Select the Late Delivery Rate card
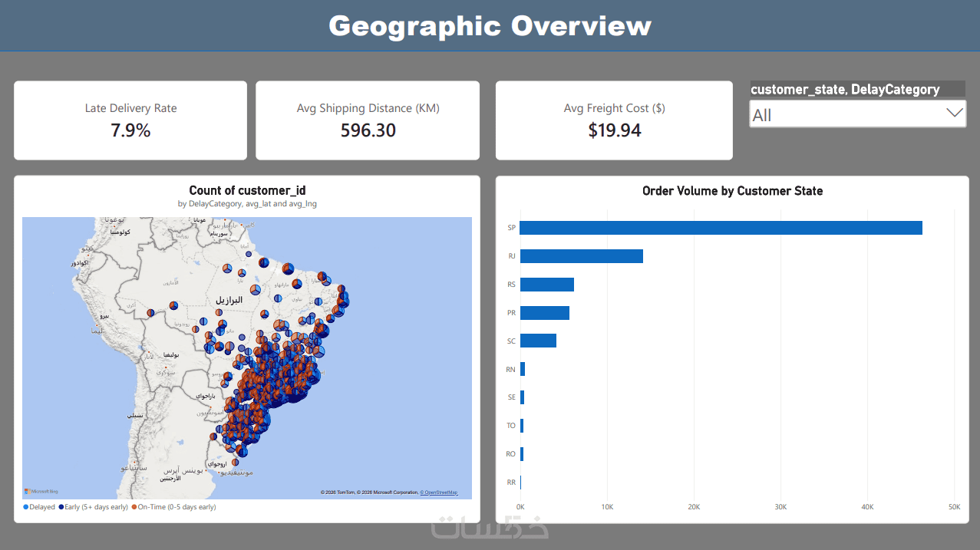The image size is (980, 550). (x=130, y=120)
